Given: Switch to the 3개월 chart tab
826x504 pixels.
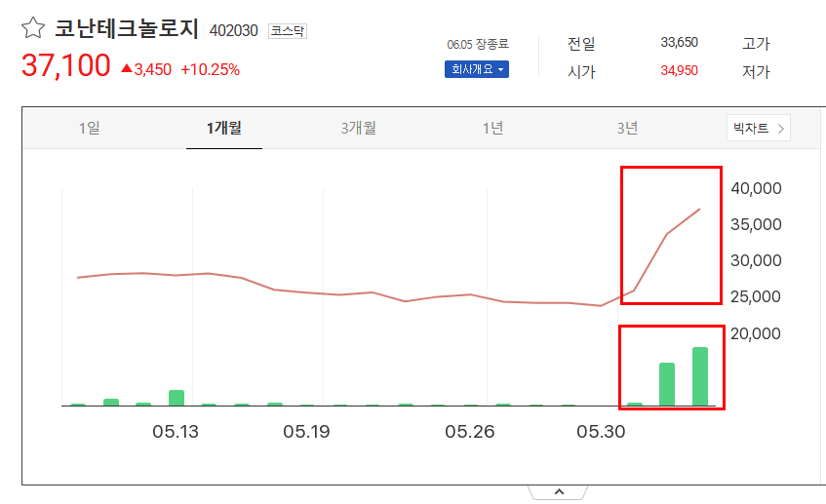Looking at the screenshot, I should 359,128.
